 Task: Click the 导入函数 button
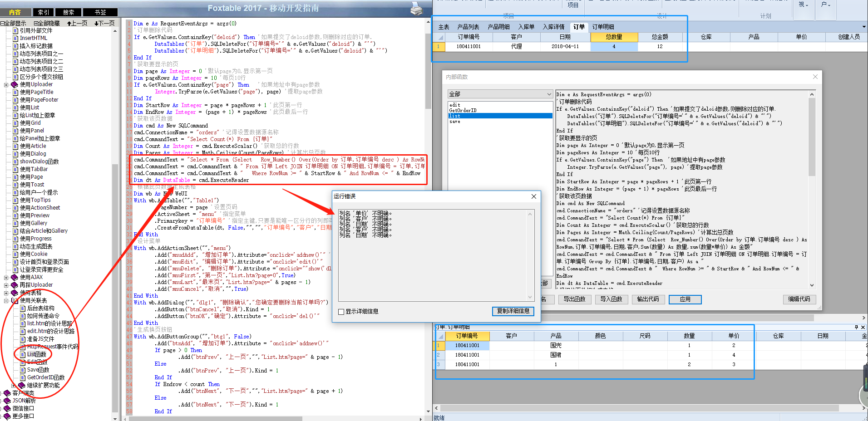(611, 299)
